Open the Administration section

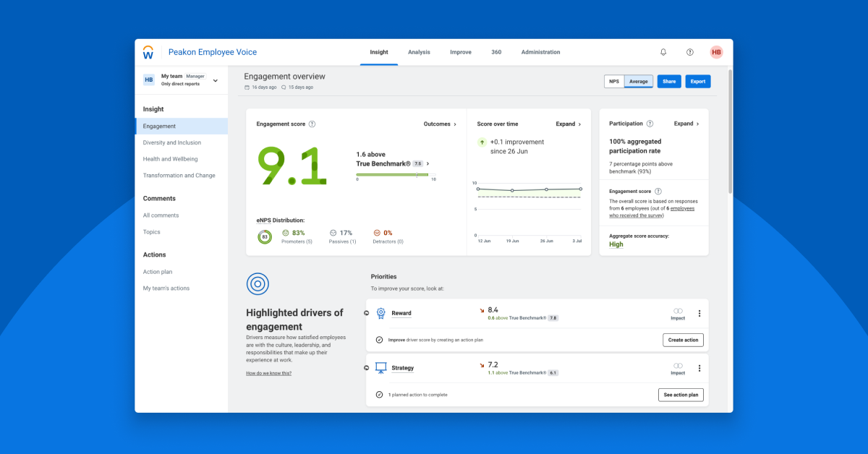540,52
